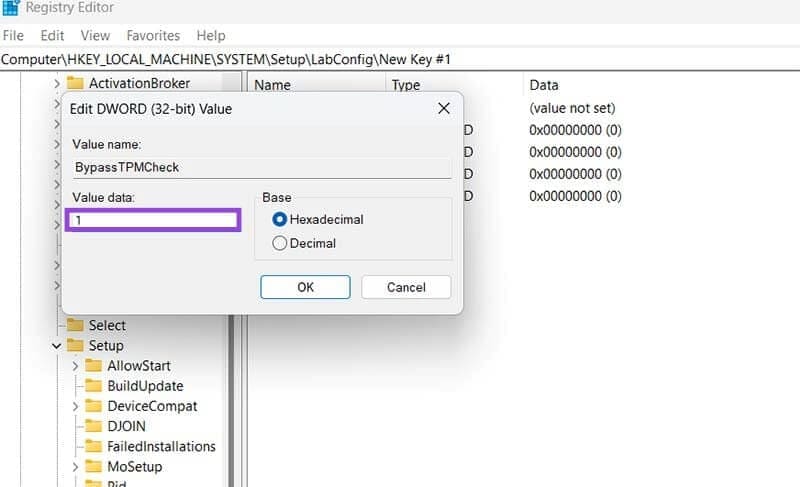Click the Setup folder icon
Viewport: 800px width, 487px height.
pyautogui.click(x=75, y=345)
